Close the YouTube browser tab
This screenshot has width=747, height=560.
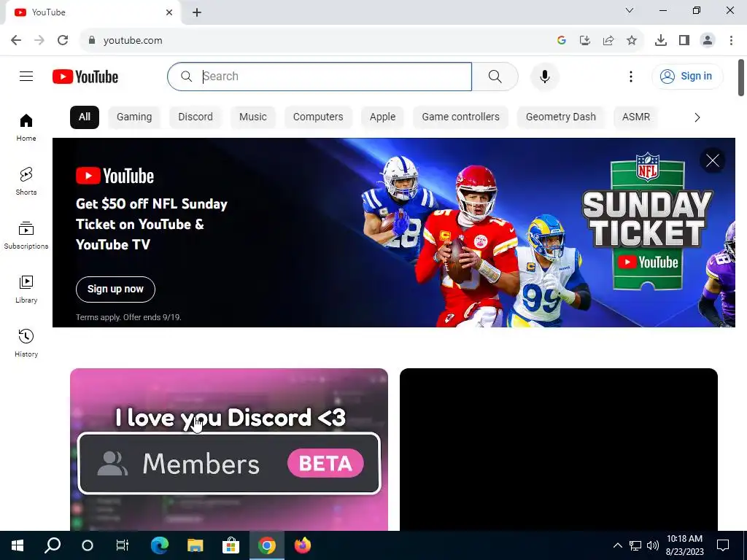coord(169,12)
